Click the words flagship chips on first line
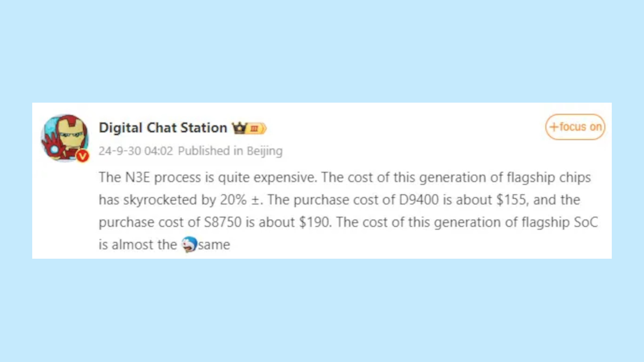This screenshot has height=362, width=644. [x=549, y=177]
